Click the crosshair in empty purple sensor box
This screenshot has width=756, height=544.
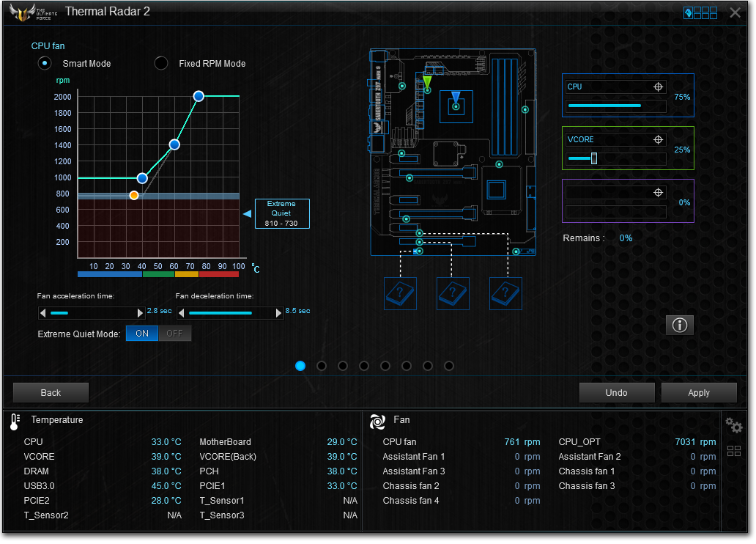(658, 193)
